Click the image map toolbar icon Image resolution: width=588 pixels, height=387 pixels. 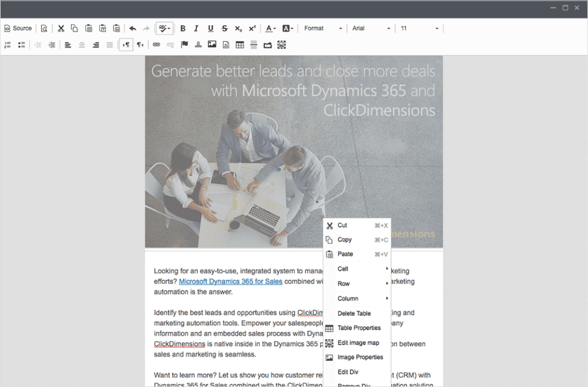coord(281,45)
